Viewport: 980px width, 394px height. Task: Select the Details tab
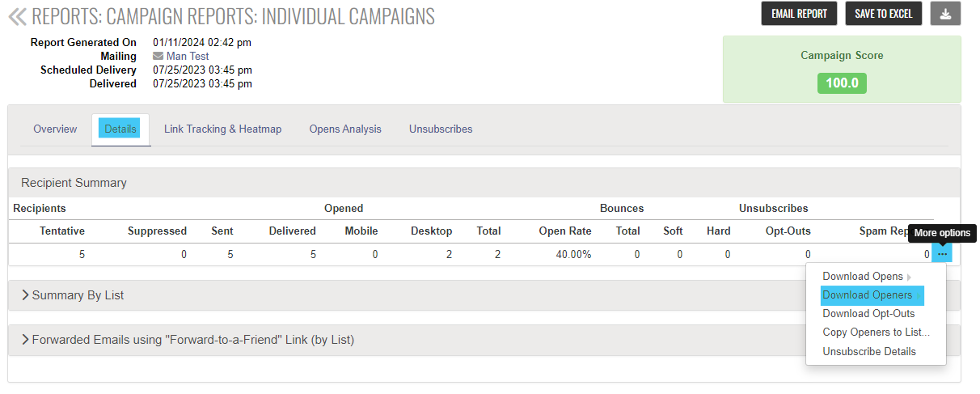(120, 129)
